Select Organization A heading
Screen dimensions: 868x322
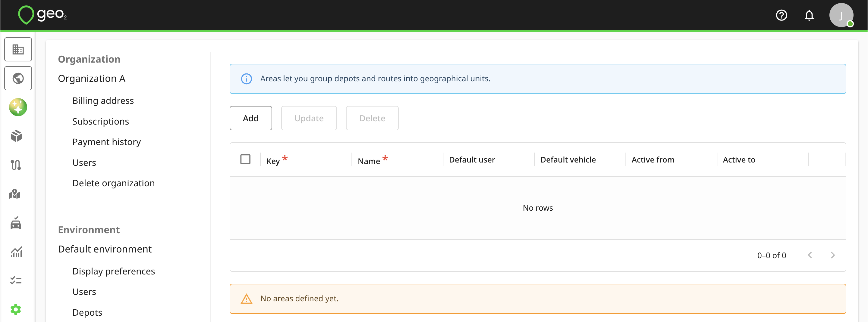click(x=92, y=79)
